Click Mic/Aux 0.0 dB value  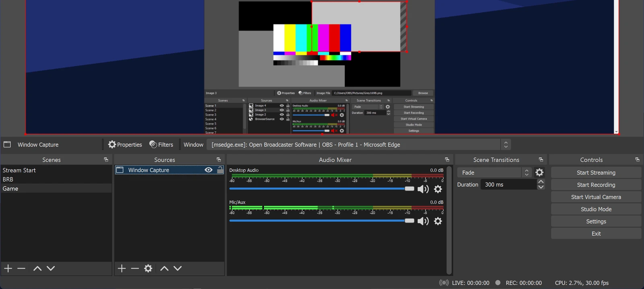click(437, 202)
